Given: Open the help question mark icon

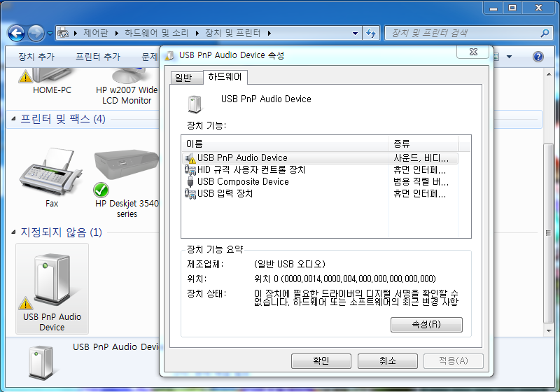Looking at the screenshot, I should pyautogui.click(x=538, y=57).
